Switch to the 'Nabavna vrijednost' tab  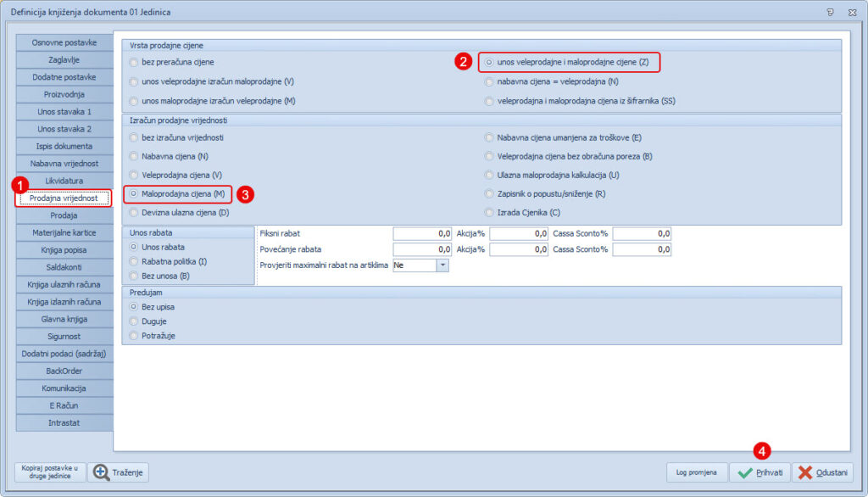[x=64, y=164]
